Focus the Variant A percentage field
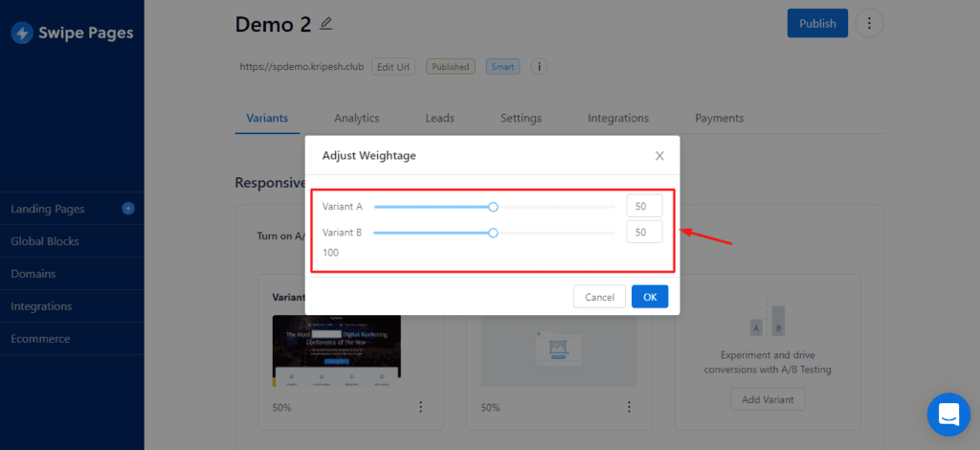This screenshot has height=450, width=980. point(644,207)
